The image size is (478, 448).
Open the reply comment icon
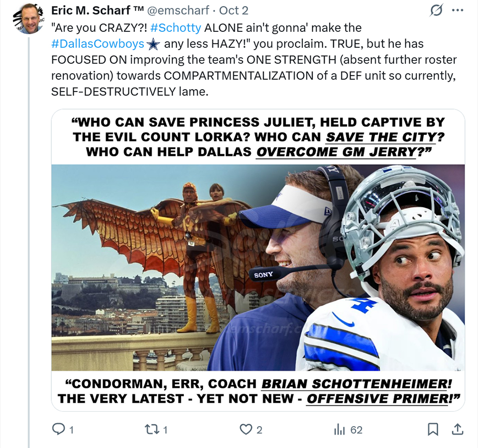coord(58,430)
